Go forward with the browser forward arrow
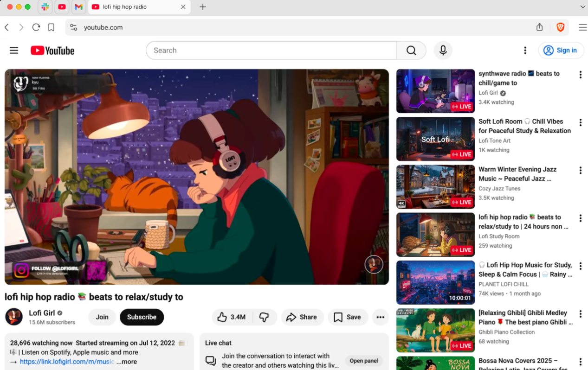Viewport: 588px width, 370px height. pyautogui.click(x=21, y=27)
